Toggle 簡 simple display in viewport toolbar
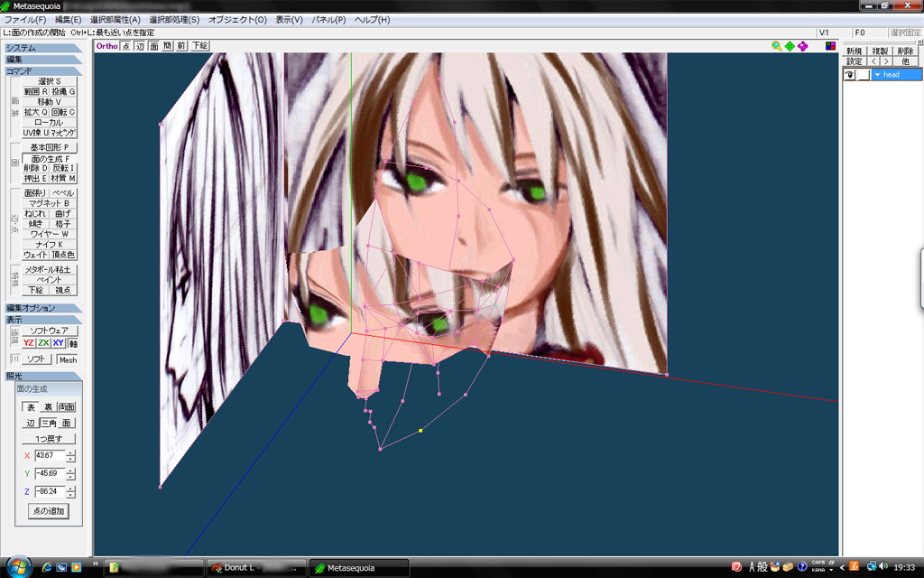The image size is (924, 578). (x=168, y=46)
